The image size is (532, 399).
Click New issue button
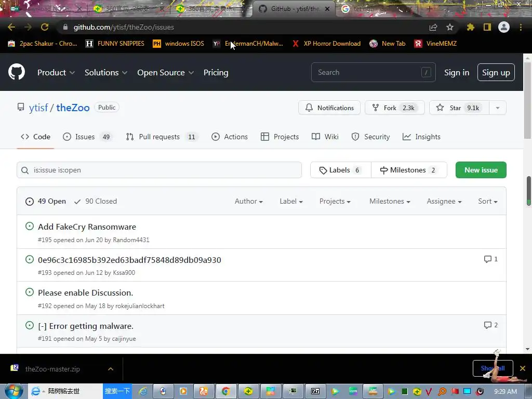(x=481, y=170)
